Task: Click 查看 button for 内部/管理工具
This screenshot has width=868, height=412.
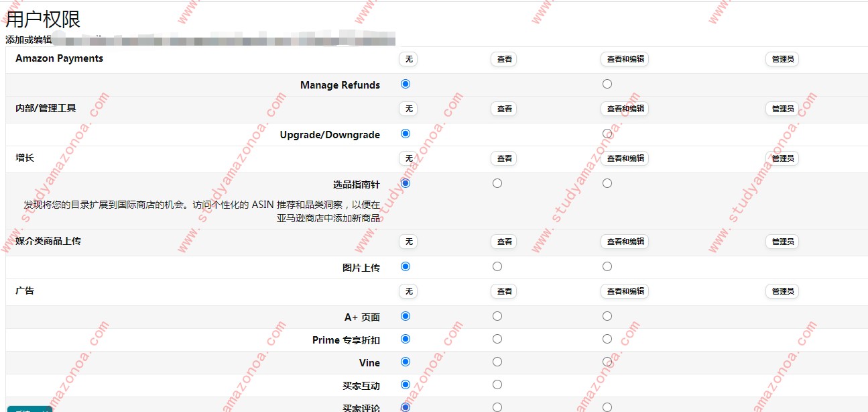Action: coord(504,109)
